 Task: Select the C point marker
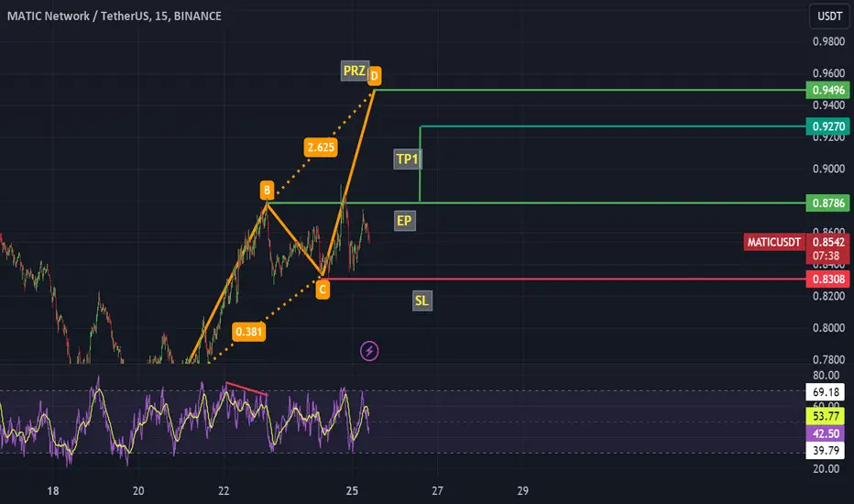pos(323,290)
